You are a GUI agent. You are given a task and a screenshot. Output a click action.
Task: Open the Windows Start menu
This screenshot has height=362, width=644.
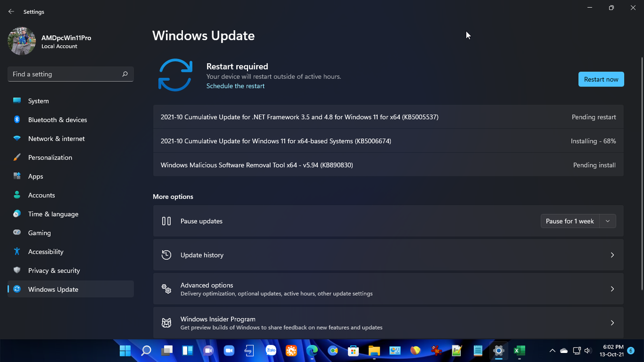[x=125, y=350]
